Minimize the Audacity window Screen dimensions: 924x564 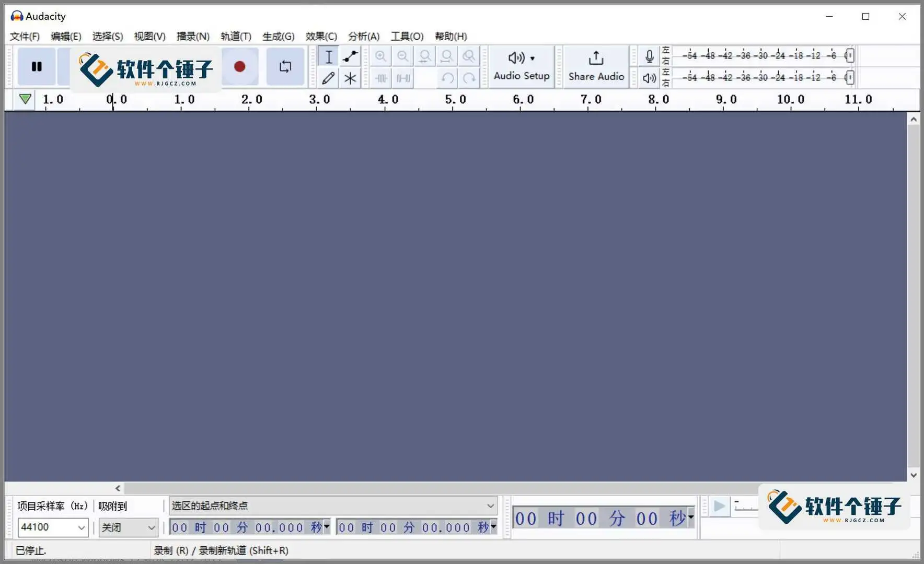coord(829,17)
